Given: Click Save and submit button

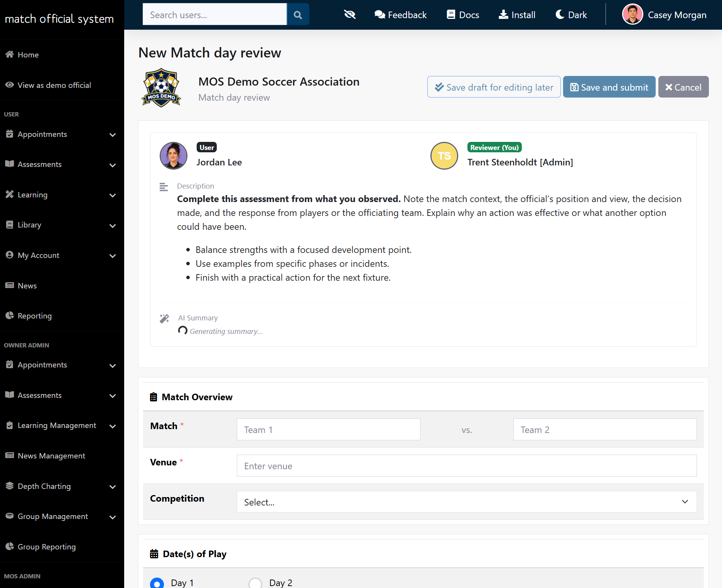Looking at the screenshot, I should pos(609,87).
